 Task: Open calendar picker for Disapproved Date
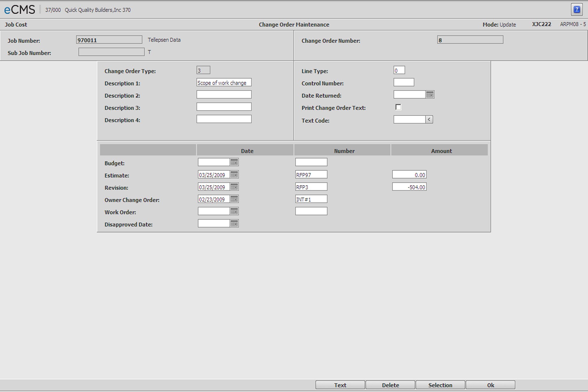234,223
